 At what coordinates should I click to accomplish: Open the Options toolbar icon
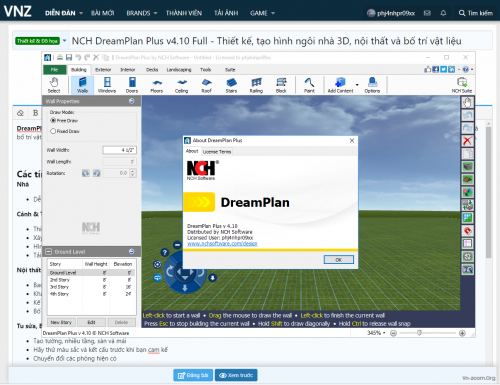372,85
